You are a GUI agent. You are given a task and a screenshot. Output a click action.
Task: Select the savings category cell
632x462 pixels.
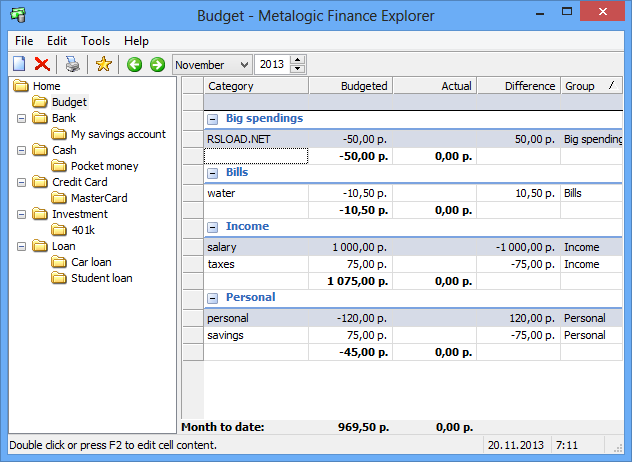click(x=256, y=335)
